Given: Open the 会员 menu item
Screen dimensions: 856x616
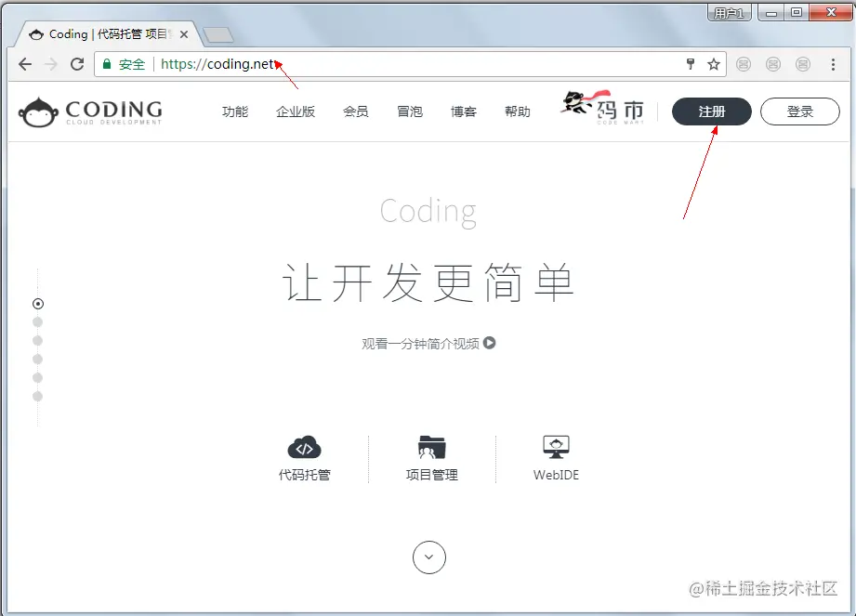Looking at the screenshot, I should [355, 111].
